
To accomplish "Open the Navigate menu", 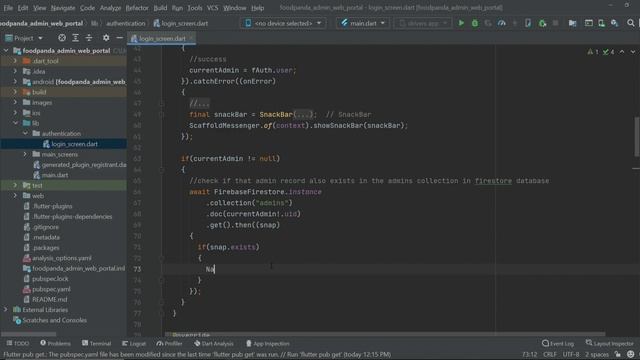I will pos(63,8).
